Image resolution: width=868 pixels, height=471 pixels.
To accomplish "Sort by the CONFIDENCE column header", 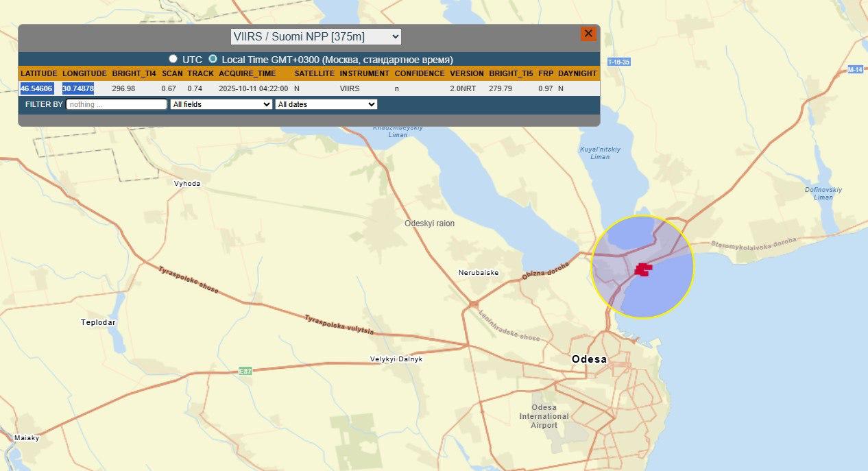I will pos(420,73).
